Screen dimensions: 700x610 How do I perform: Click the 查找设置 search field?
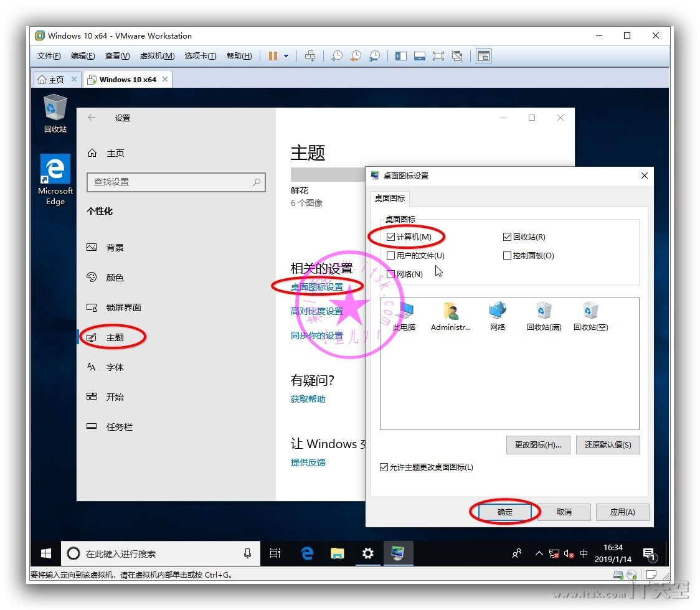(176, 182)
